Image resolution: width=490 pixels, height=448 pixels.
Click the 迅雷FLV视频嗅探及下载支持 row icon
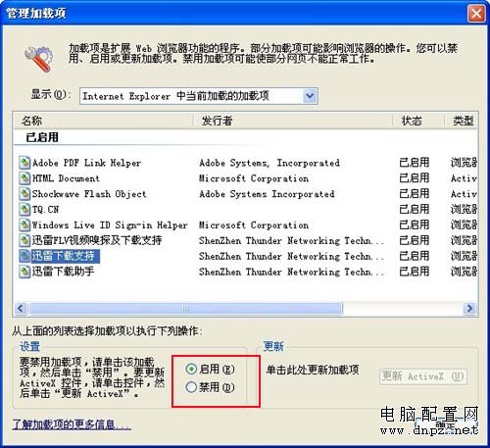[x=24, y=240]
